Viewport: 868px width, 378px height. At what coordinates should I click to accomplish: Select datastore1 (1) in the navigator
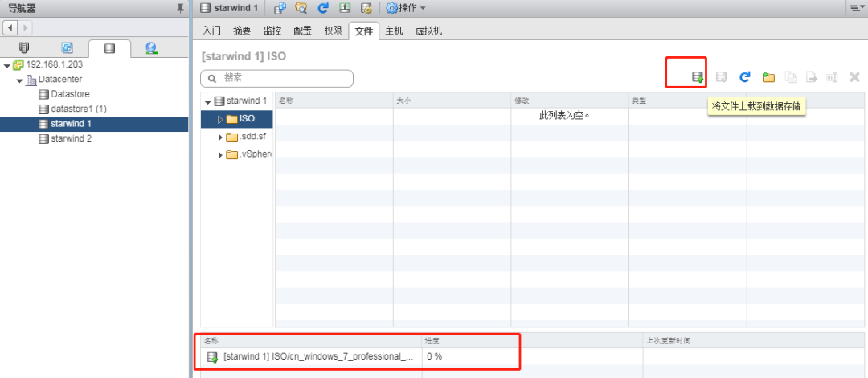pos(79,109)
